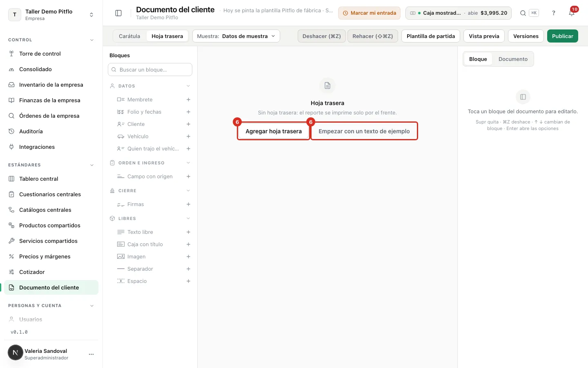Viewport: 588px width, 368px height.
Task: Go to Torre de control
Action: 51,54
